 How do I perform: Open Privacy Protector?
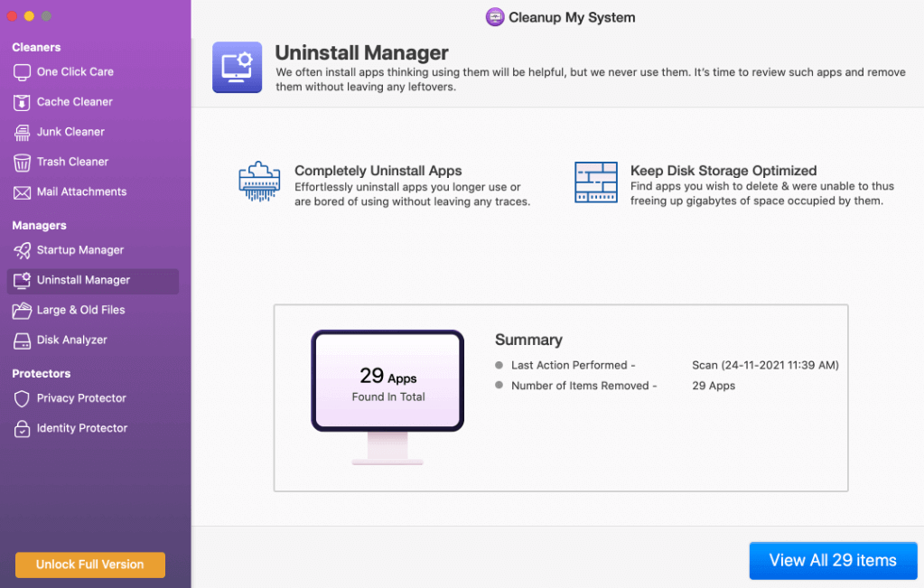coord(93,399)
